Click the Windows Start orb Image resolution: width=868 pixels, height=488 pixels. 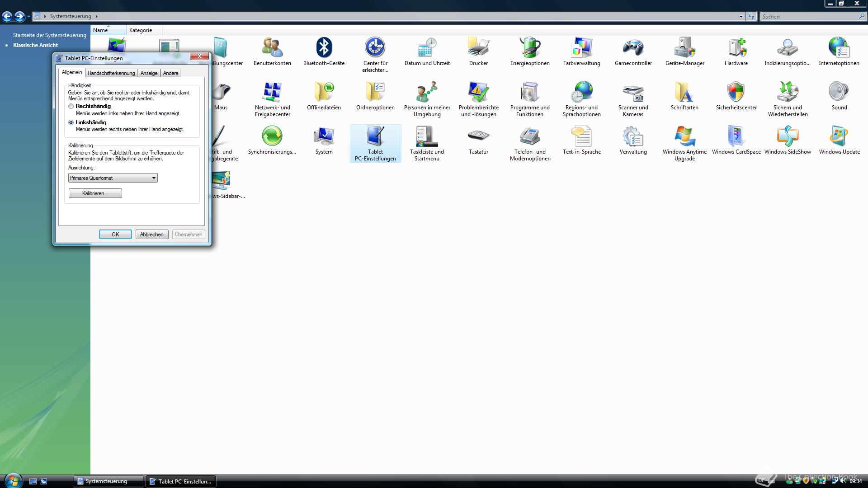[13, 480]
